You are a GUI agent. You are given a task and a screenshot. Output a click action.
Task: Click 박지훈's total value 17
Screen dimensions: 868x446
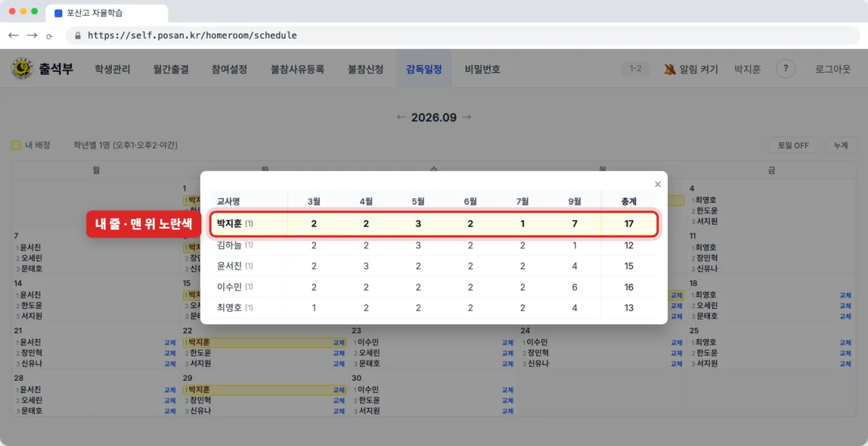pos(629,224)
